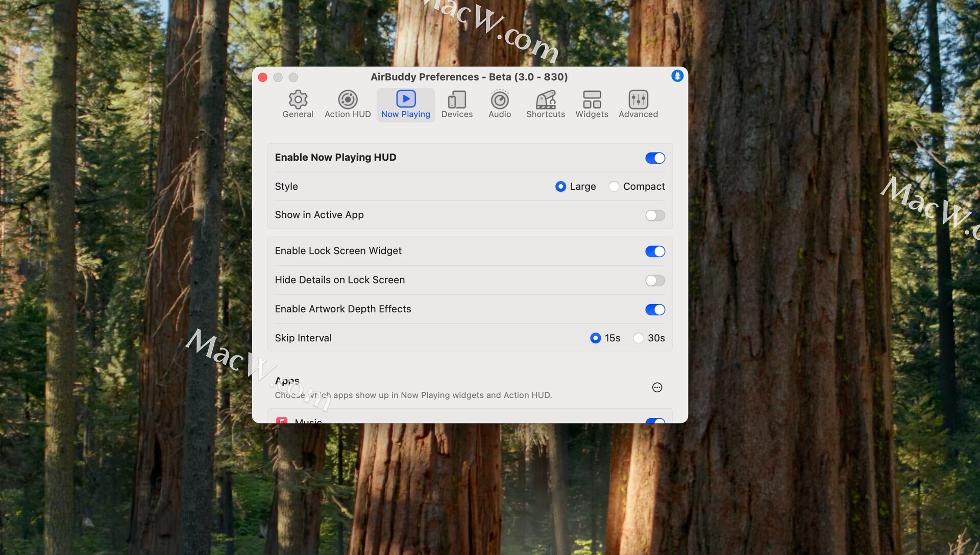
Task: Disable Enable Lock Screen Widget switch
Action: tap(655, 251)
